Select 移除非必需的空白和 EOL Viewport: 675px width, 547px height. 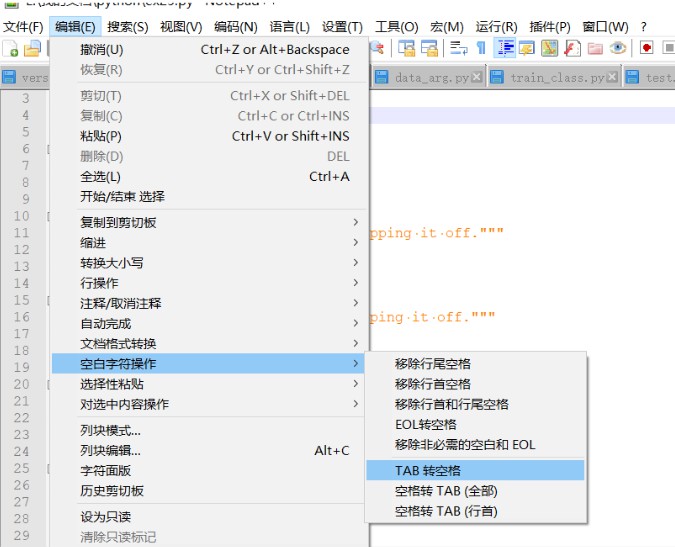click(x=475, y=445)
